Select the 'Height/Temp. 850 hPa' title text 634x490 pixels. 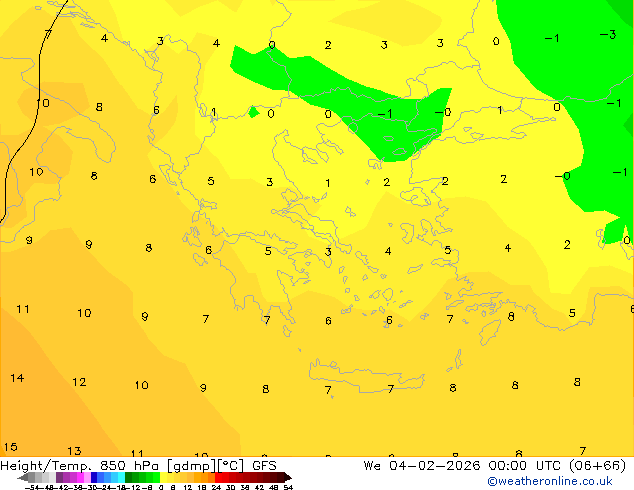(79, 466)
